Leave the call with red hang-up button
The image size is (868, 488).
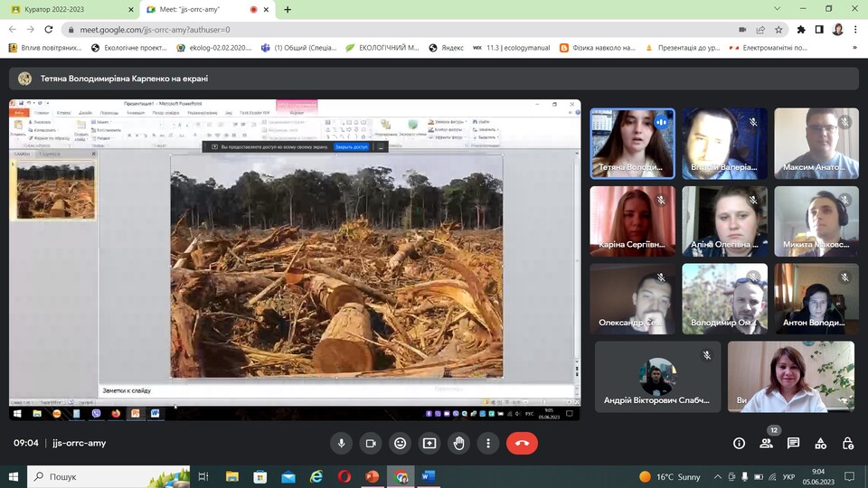(522, 443)
